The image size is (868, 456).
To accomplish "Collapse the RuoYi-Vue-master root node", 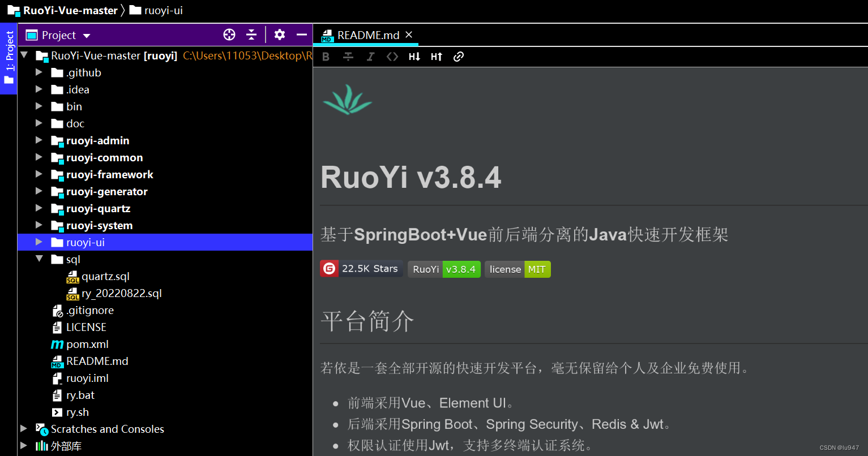I will (24, 55).
